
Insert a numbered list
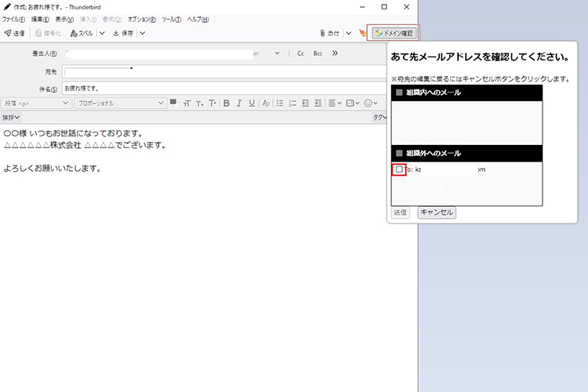pos(292,103)
